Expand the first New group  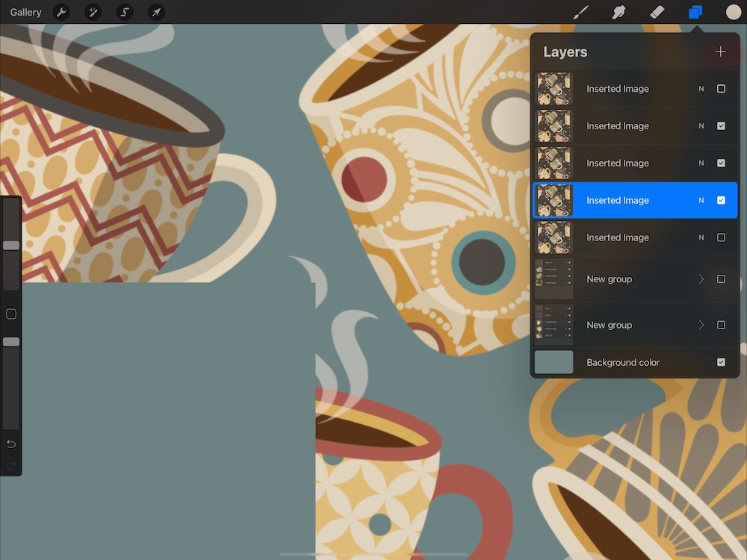(701, 279)
